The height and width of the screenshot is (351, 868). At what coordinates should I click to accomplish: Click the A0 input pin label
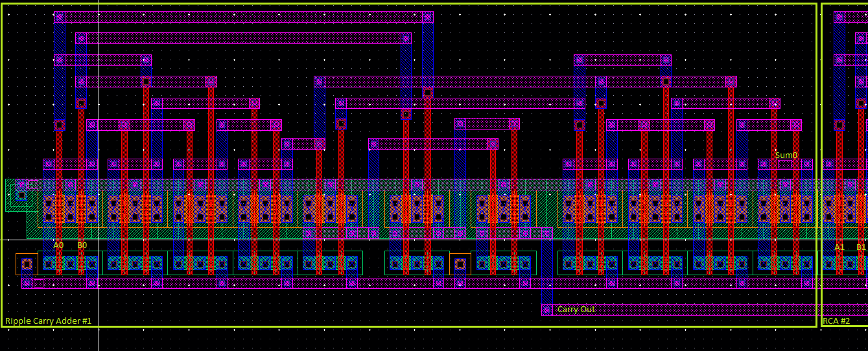[58, 245]
